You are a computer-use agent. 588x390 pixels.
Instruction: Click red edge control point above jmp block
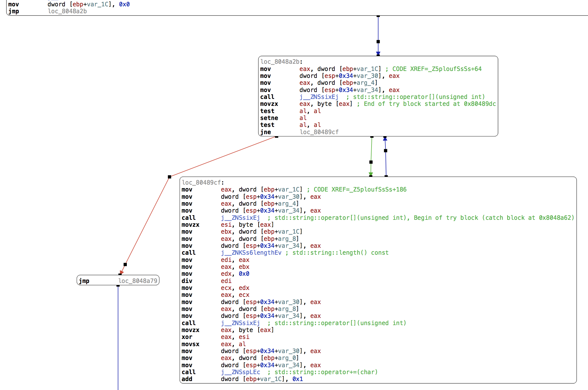pyautogui.click(x=125, y=265)
